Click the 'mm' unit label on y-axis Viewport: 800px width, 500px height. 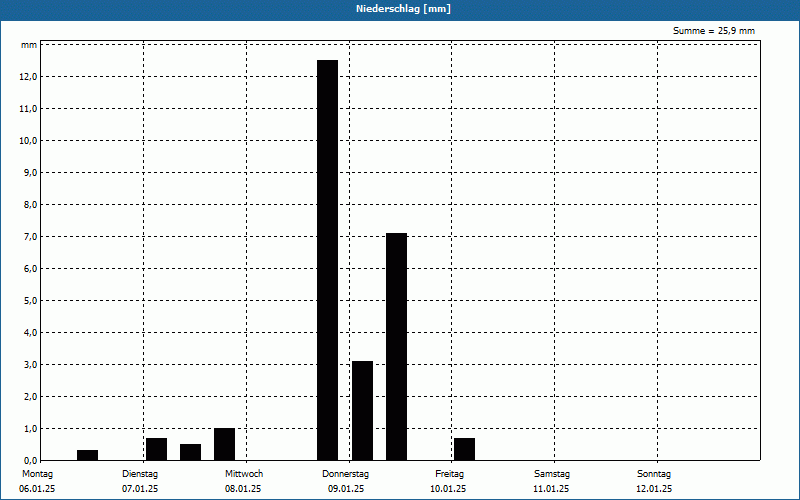tap(29, 45)
